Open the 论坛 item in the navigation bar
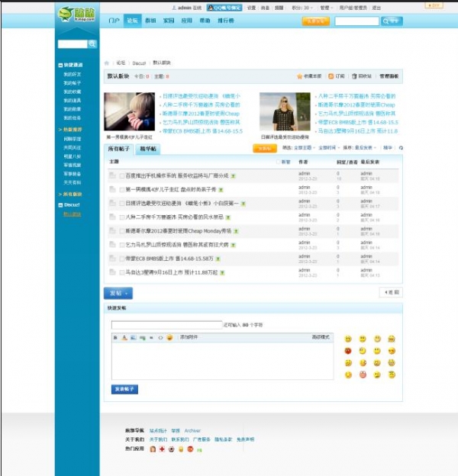 point(132,21)
